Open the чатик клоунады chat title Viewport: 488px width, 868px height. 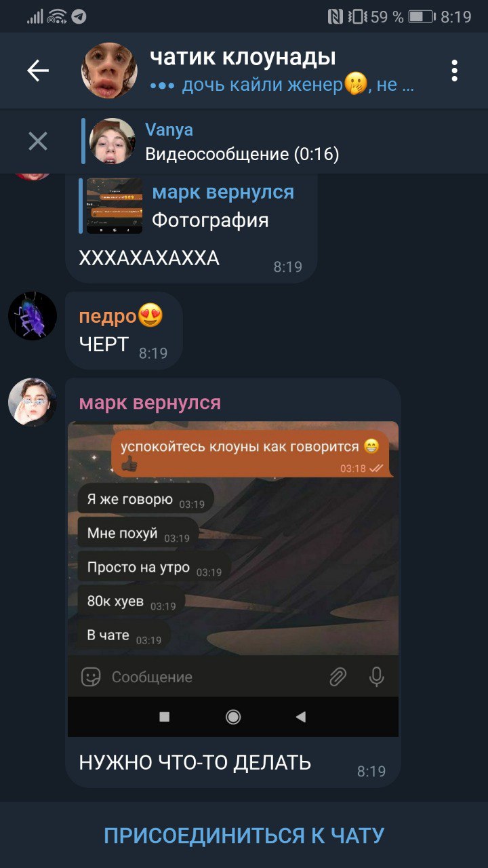point(243,57)
